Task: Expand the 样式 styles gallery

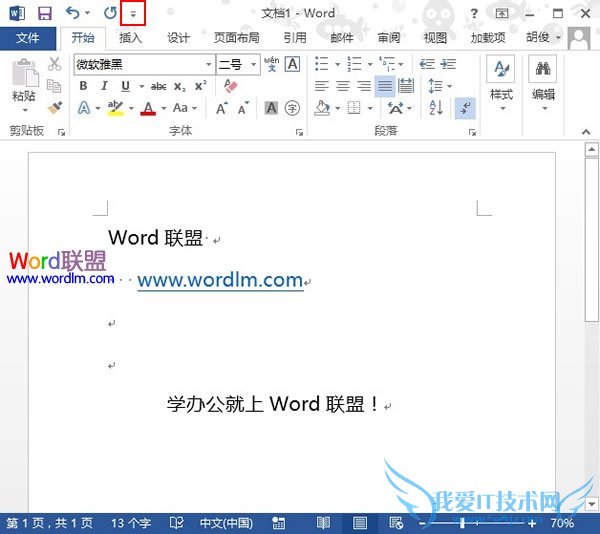Action: pos(502,85)
